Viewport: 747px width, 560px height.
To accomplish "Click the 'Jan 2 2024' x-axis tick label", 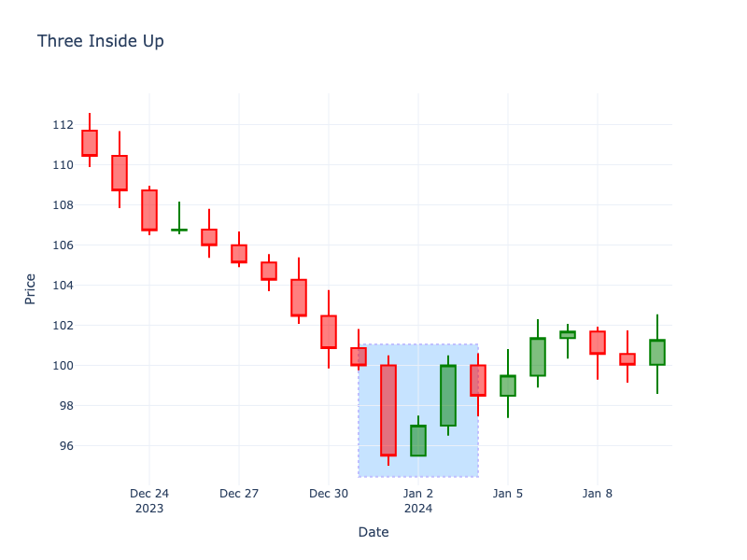I will [x=418, y=500].
